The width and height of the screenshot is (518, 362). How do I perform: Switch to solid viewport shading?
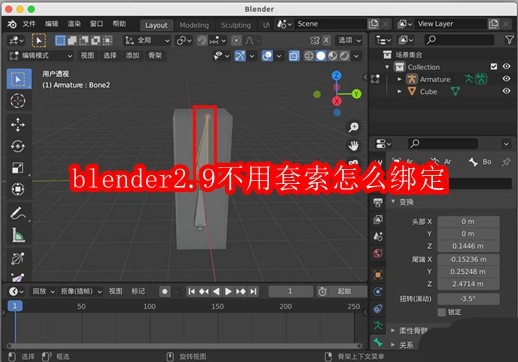(x=321, y=56)
